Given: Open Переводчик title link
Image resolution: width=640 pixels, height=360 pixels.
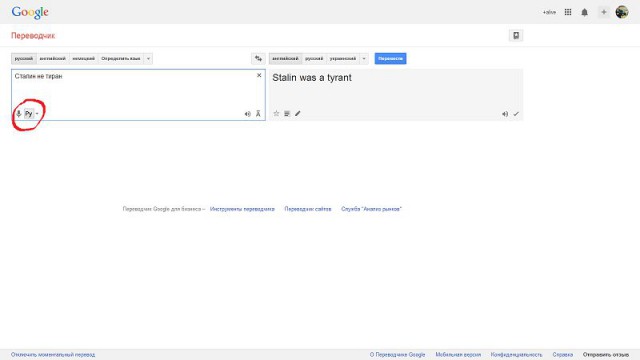Looking at the screenshot, I should 33,36.
